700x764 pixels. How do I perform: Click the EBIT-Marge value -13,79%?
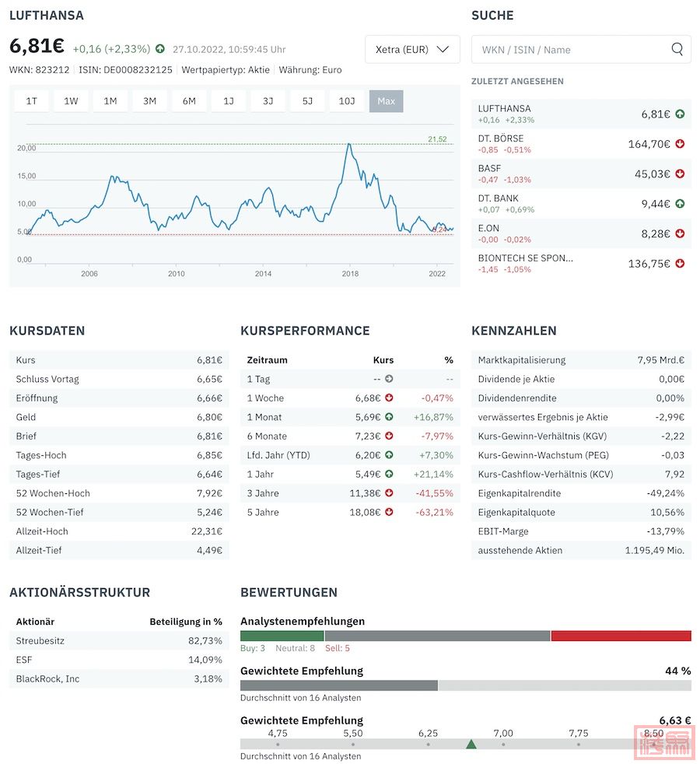point(666,531)
